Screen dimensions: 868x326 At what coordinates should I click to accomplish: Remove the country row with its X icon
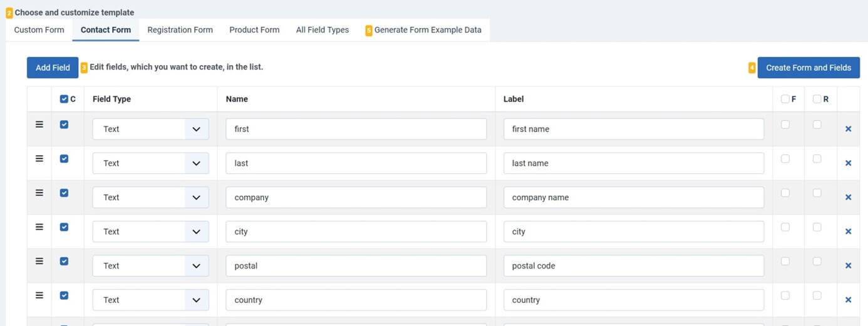848,300
